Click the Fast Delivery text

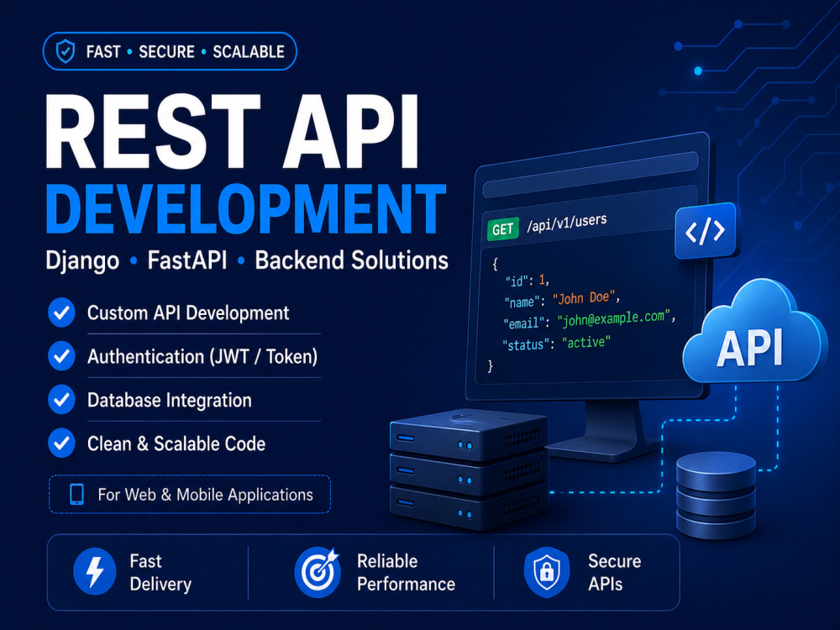click(x=160, y=572)
